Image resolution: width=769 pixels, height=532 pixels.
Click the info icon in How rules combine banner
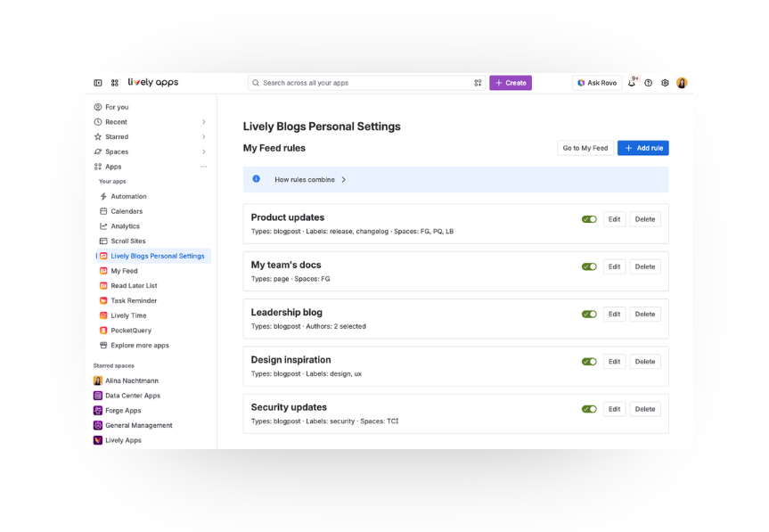click(x=256, y=179)
